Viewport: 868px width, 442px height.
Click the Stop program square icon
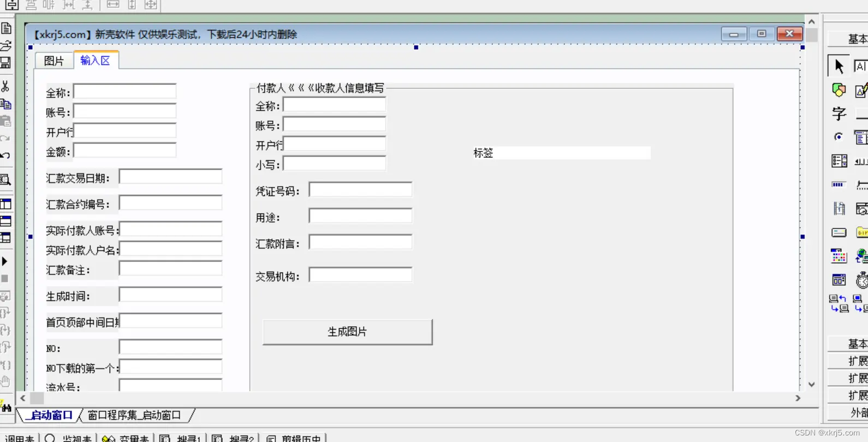pyautogui.click(x=5, y=279)
